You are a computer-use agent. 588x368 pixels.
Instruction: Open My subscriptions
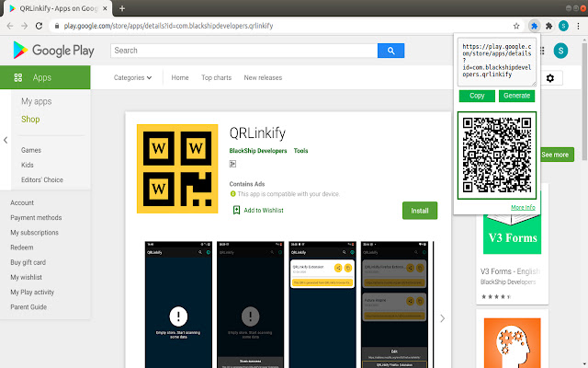pyautogui.click(x=35, y=233)
